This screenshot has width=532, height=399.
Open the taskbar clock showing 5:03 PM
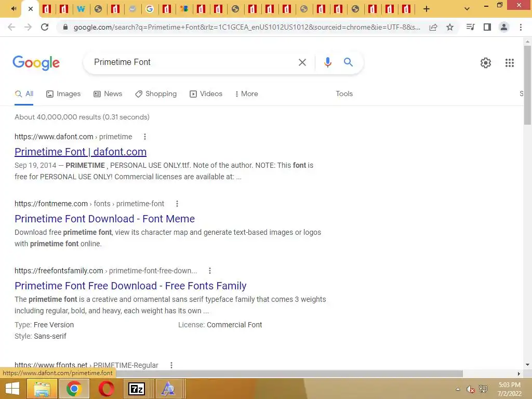click(509, 389)
